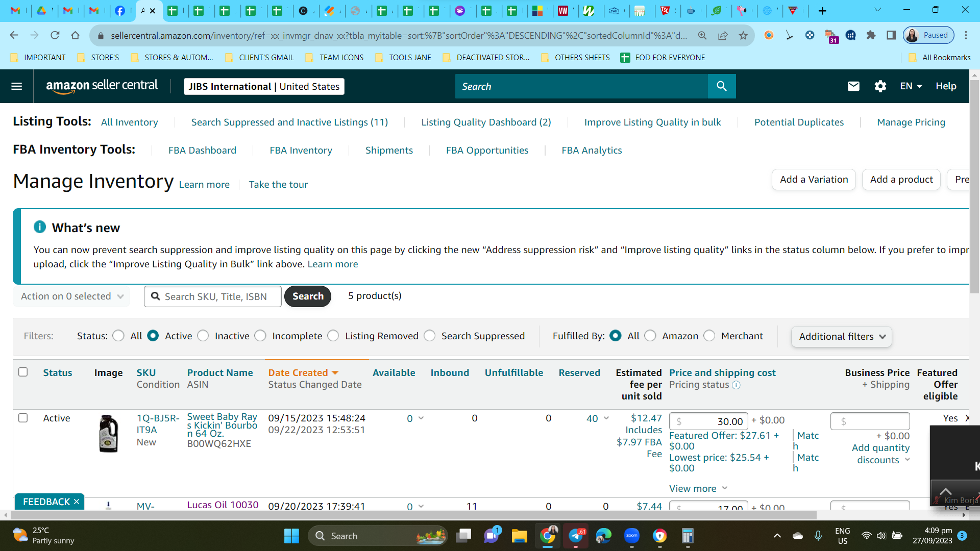
Task: Click the Pricing status info icon
Action: [736, 385]
